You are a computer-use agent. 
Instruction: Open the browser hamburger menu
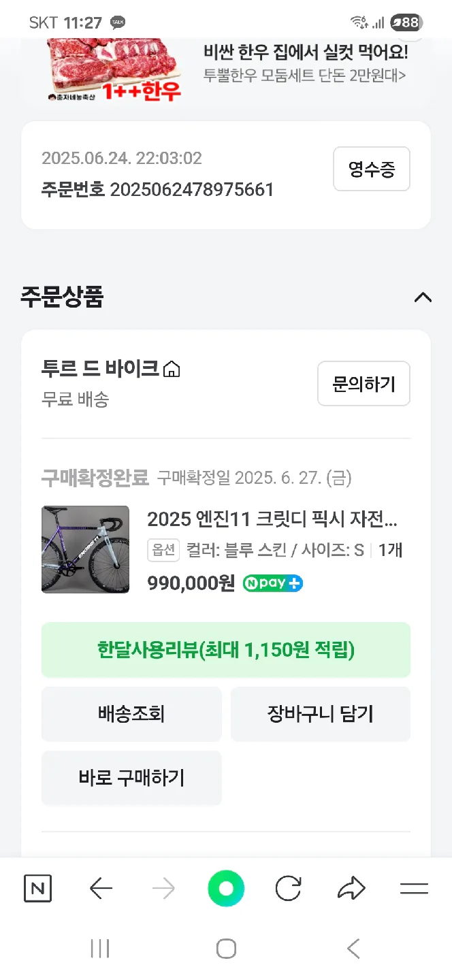[414, 888]
